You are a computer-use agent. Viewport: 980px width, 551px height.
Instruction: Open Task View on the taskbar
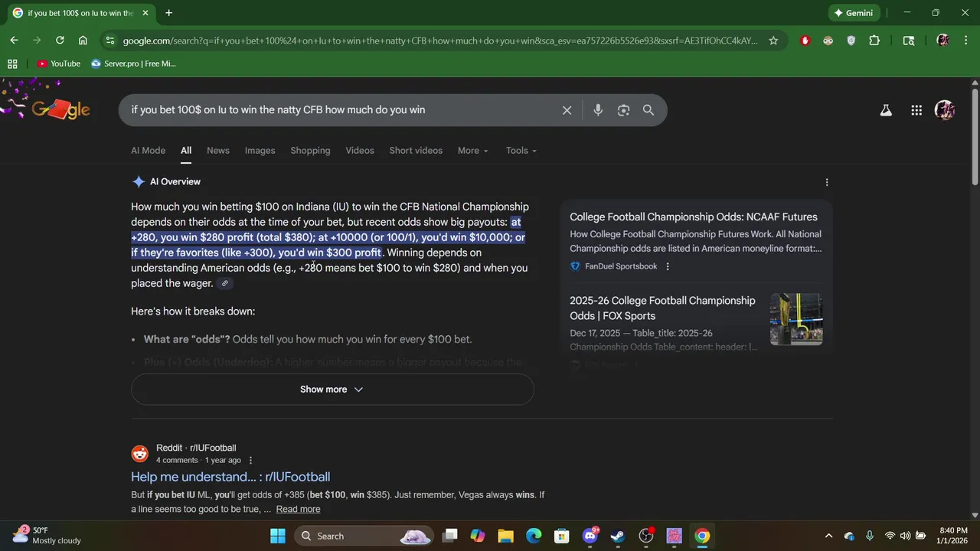point(450,536)
